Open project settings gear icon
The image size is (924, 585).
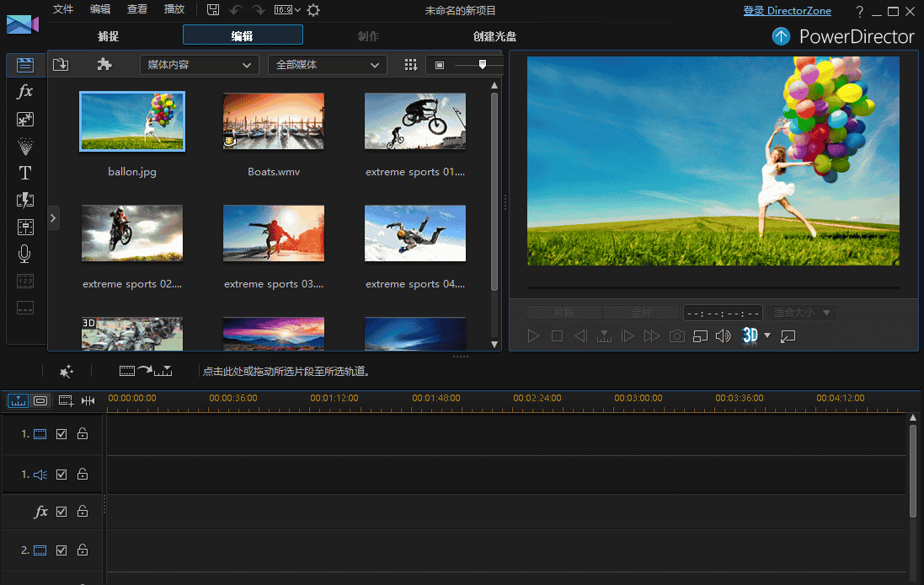(x=313, y=10)
